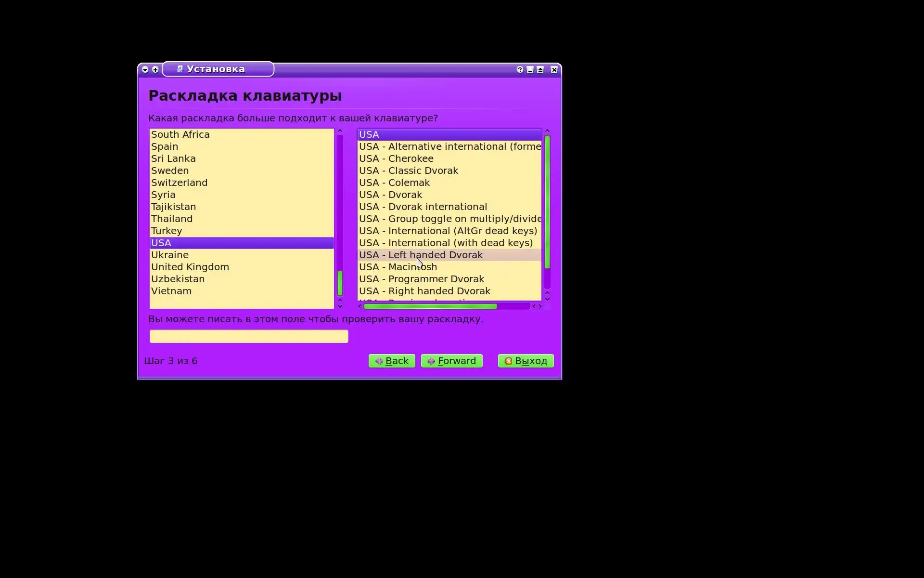Click the country list vertical scrollbar thumb
Screen dimensions: 924x578
340,283
